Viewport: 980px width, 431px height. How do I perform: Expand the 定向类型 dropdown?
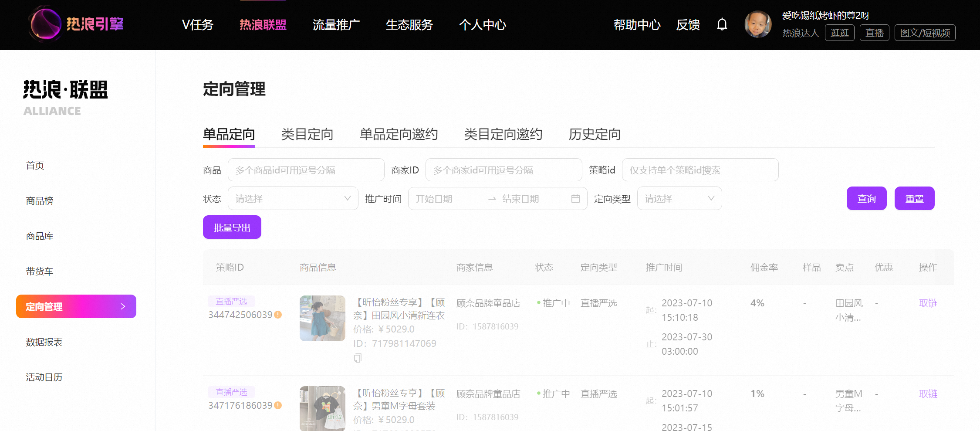click(679, 199)
